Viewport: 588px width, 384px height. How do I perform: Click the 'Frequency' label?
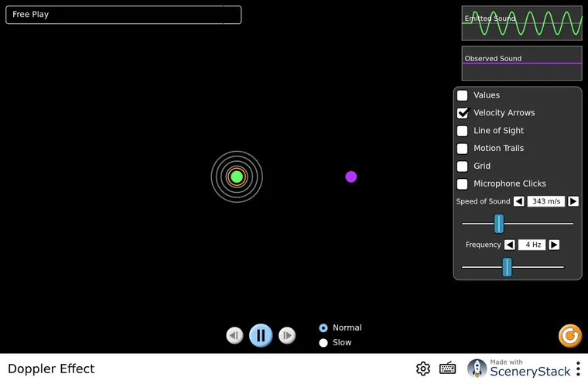pos(483,245)
